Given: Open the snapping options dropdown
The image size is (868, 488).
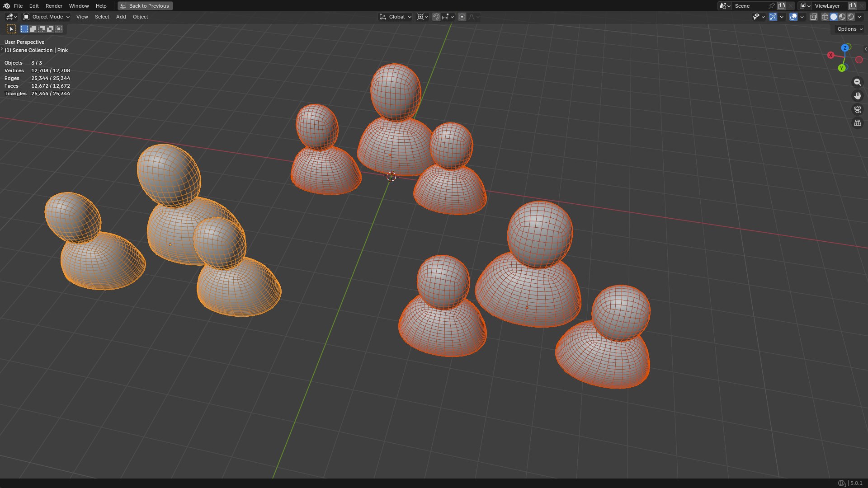Looking at the screenshot, I should tap(448, 17).
